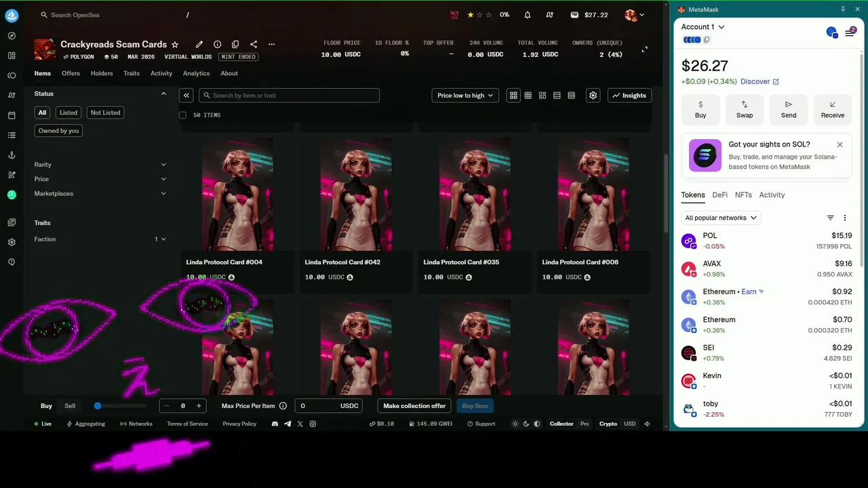Open the Discord icon in the footer
This screenshot has height=488, width=868.
click(x=275, y=424)
